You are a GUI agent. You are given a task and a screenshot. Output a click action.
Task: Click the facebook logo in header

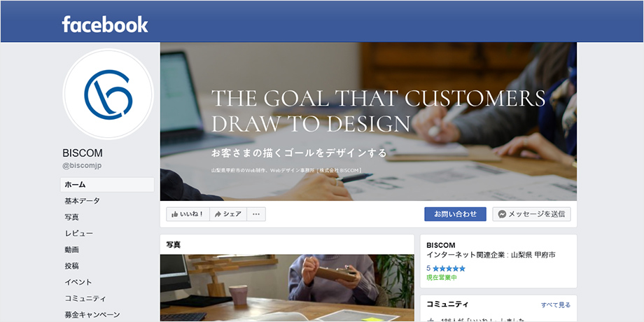105,24
